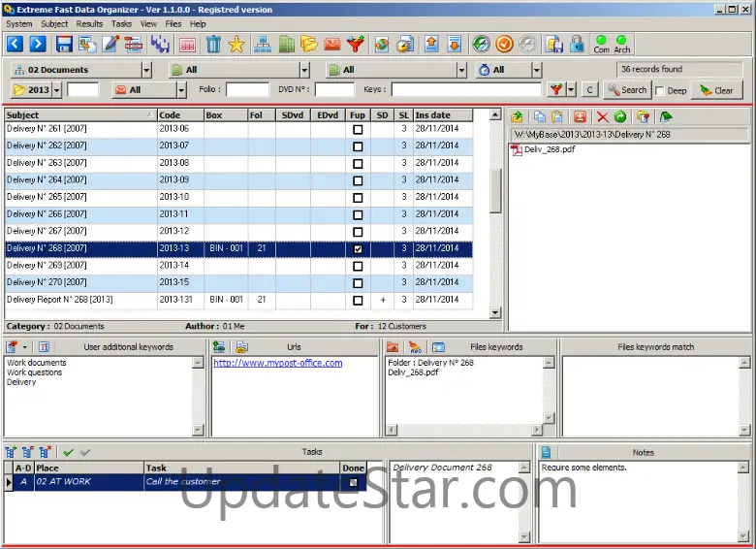
Task: Click the padlock icon in main toolbar
Action: click(577, 44)
